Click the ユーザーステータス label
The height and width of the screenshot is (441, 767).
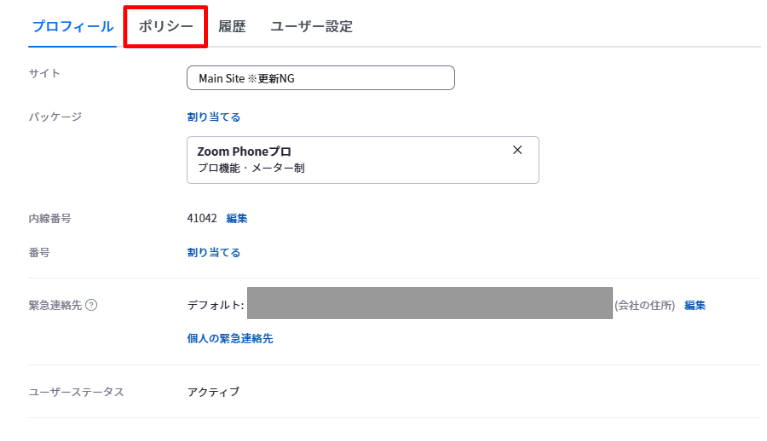click(x=76, y=392)
